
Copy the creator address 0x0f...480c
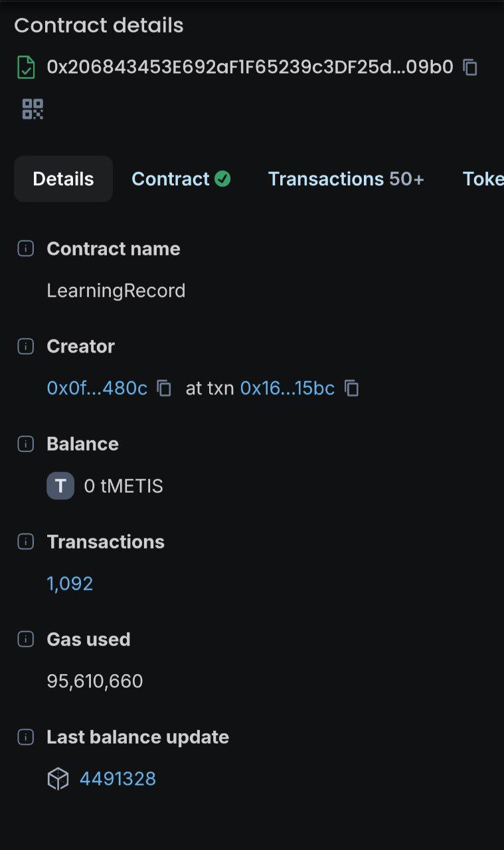pos(164,388)
